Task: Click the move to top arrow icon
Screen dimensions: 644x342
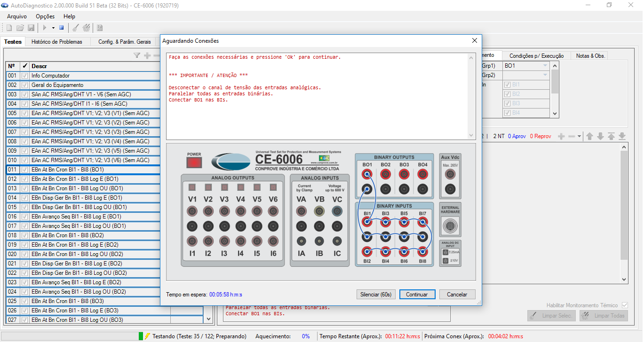Action: pos(611,136)
